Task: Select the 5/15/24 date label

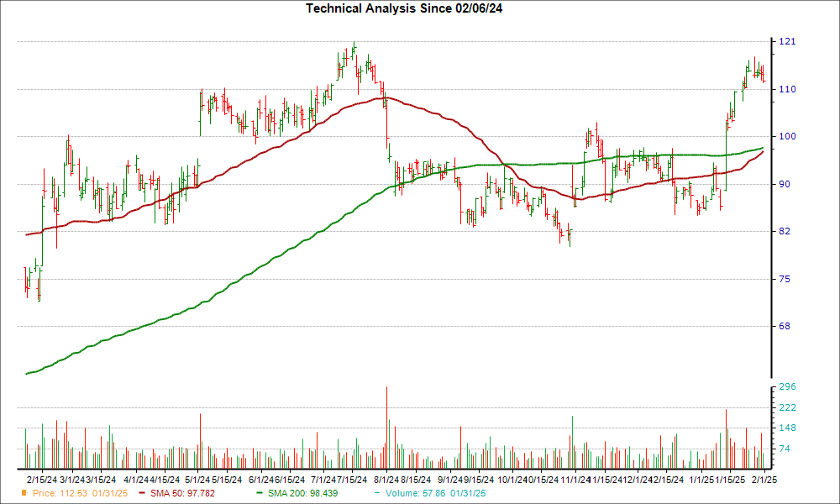Action: point(227,480)
